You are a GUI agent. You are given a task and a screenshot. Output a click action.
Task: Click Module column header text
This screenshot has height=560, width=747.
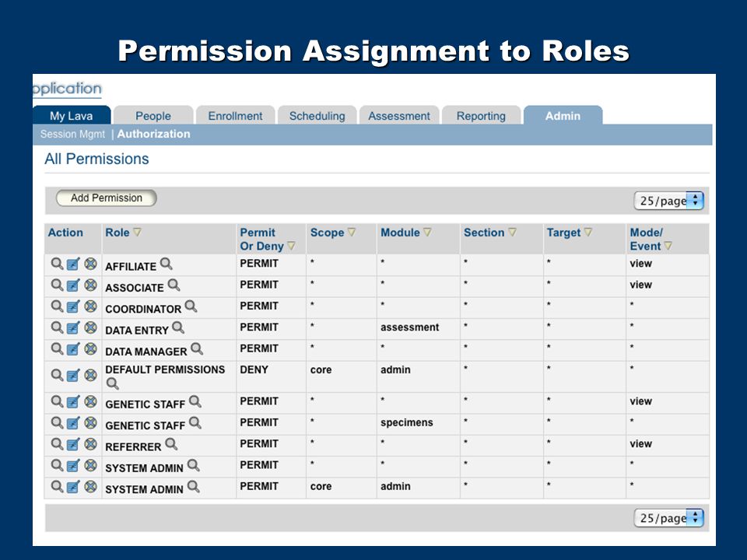(x=400, y=233)
